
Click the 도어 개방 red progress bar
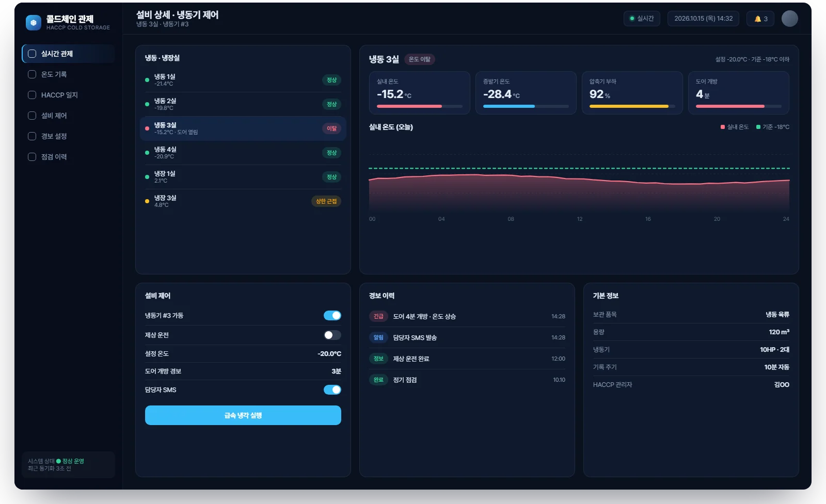(x=739, y=106)
